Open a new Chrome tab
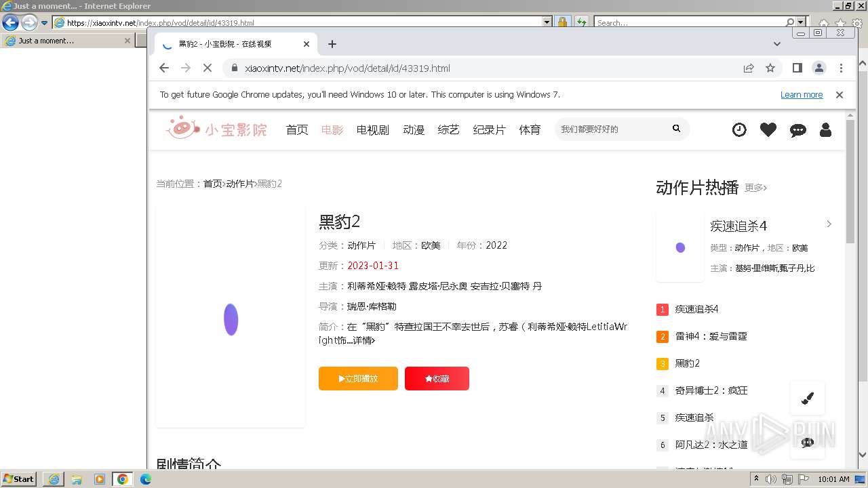Screen dimensions: 868x488 [332, 44]
